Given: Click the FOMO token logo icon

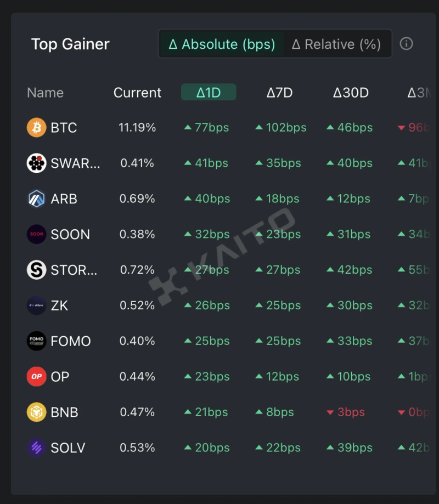Looking at the screenshot, I should (x=37, y=341).
